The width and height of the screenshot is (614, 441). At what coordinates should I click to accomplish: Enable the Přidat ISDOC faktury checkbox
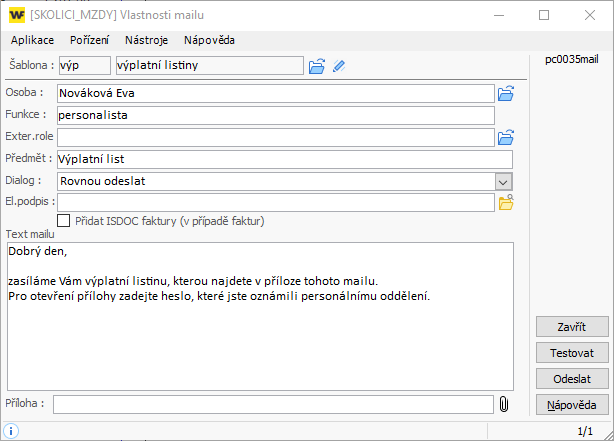(64, 221)
